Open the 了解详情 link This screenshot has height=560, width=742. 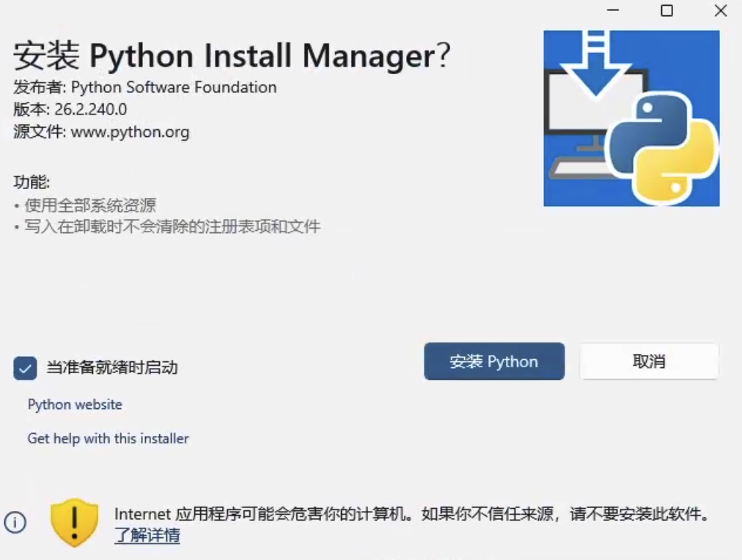pos(147,535)
